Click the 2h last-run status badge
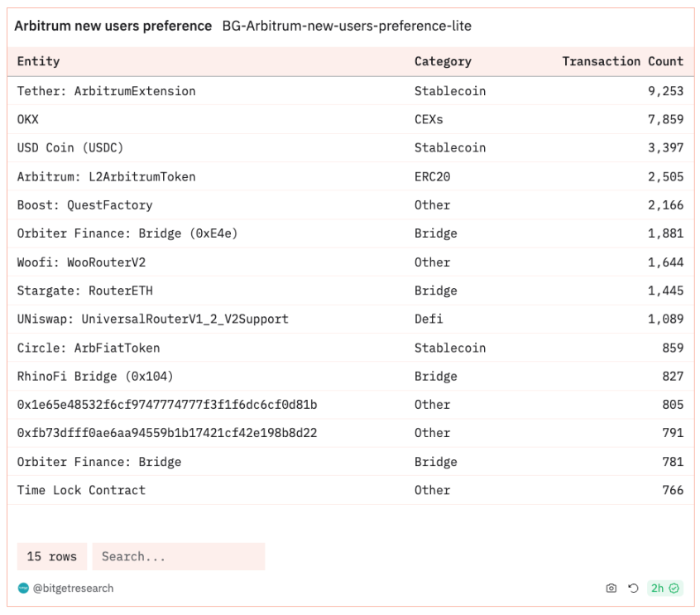Image resolution: width=700 pixels, height=615 pixels. pos(658,589)
